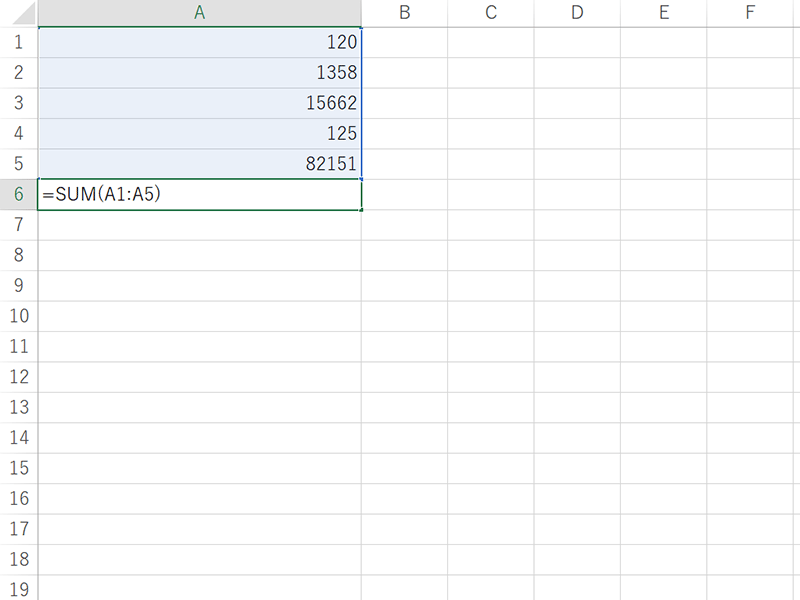Select cell A2 containing 1358
800x600 pixels.
[x=200, y=73]
